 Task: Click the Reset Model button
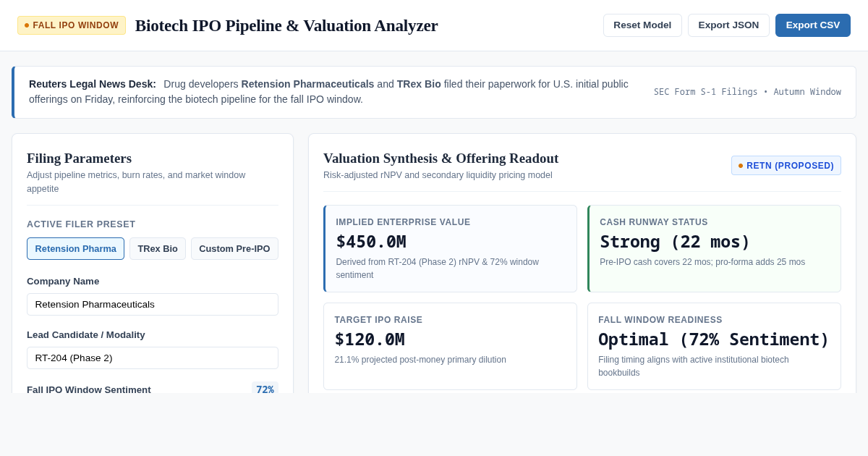tap(642, 25)
